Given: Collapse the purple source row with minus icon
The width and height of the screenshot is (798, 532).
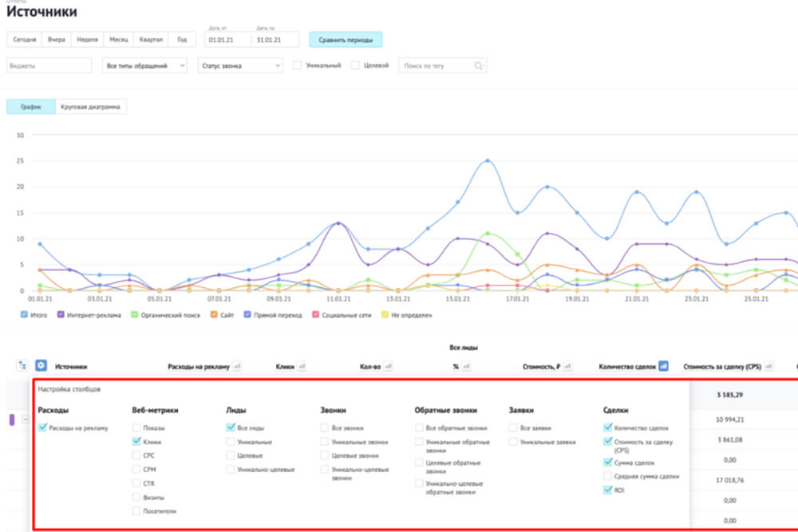Looking at the screenshot, I should coord(26,420).
